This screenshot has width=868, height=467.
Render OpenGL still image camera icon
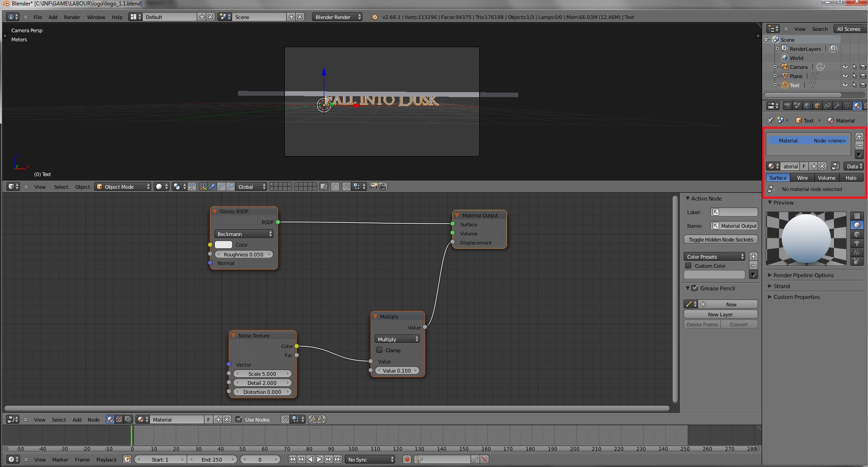pyautogui.click(x=374, y=187)
